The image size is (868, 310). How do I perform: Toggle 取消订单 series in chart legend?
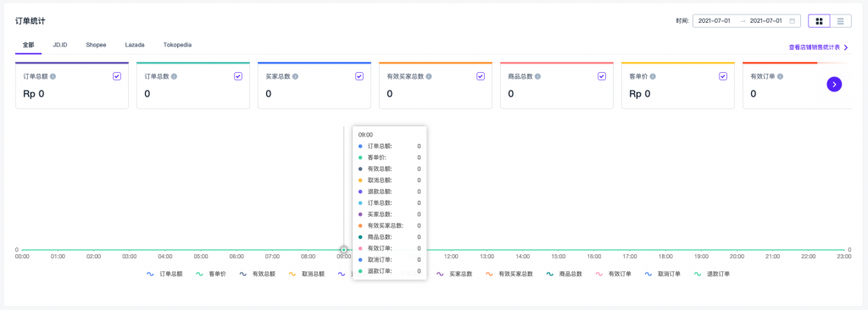[x=663, y=274]
